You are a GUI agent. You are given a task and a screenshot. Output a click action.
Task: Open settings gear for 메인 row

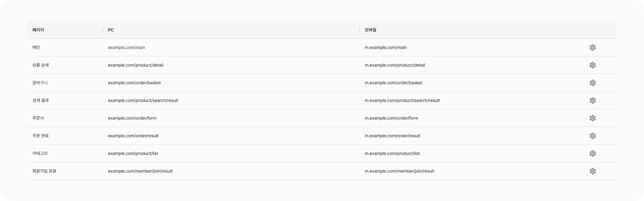pos(592,47)
